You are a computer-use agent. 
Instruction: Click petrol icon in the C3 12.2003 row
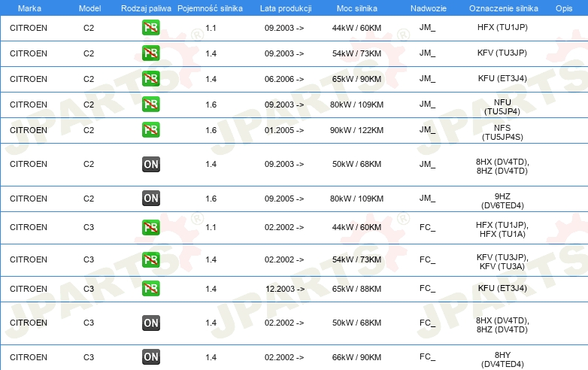[150, 289]
